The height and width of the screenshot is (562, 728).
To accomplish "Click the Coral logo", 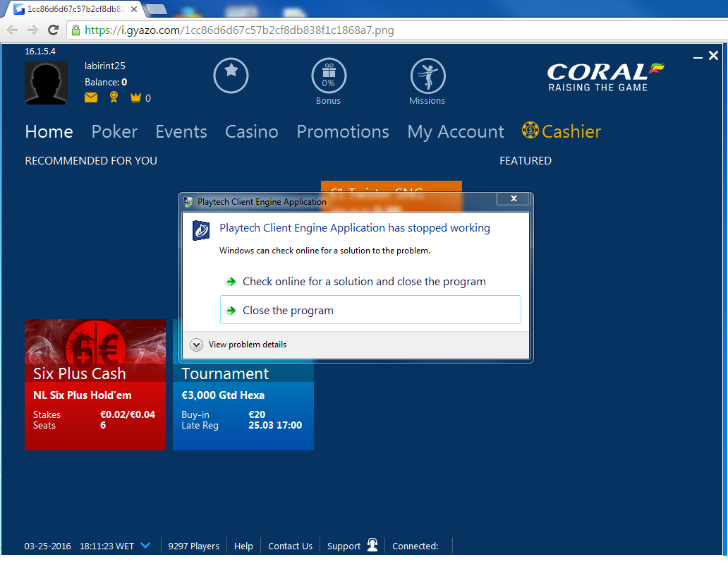I will 605,77.
